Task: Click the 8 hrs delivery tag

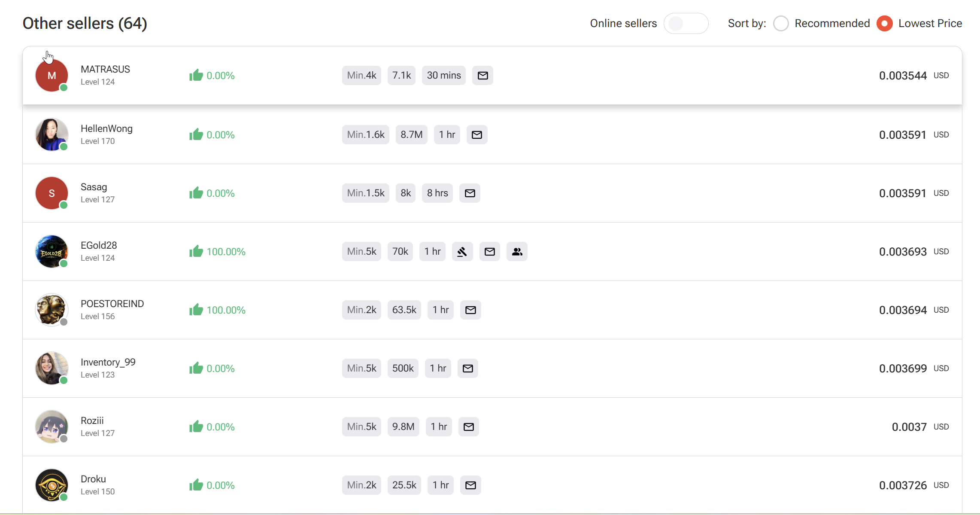Action: tap(437, 193)
